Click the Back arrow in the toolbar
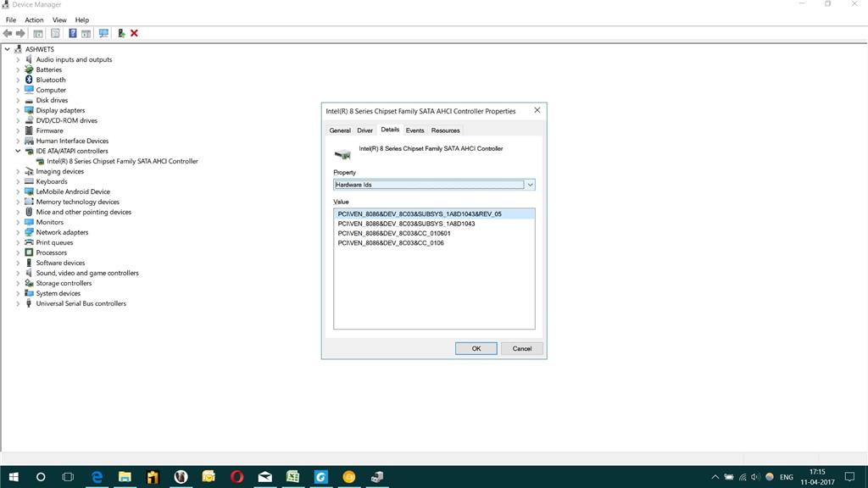 tap(8, 33)
